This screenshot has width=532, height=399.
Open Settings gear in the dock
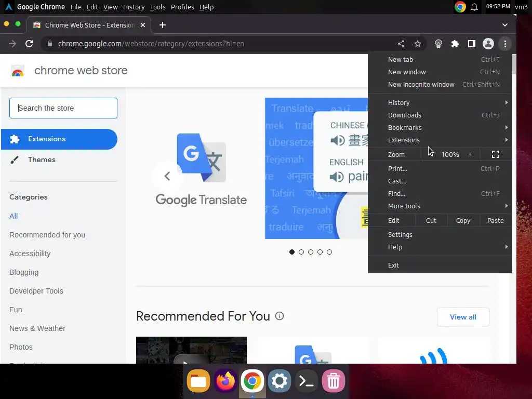point(279,381)
